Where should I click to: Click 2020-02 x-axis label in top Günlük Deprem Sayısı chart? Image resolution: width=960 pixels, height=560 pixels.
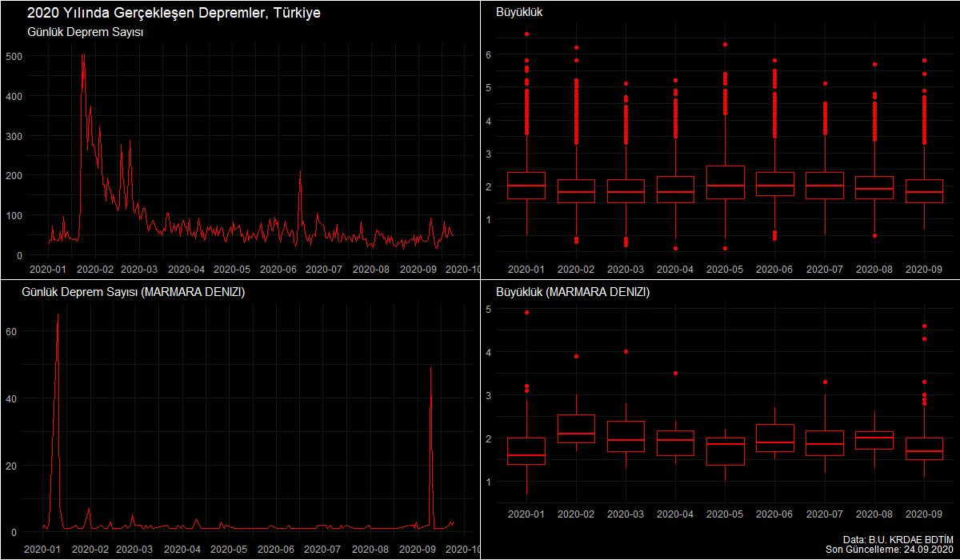(x=94, y=270)
